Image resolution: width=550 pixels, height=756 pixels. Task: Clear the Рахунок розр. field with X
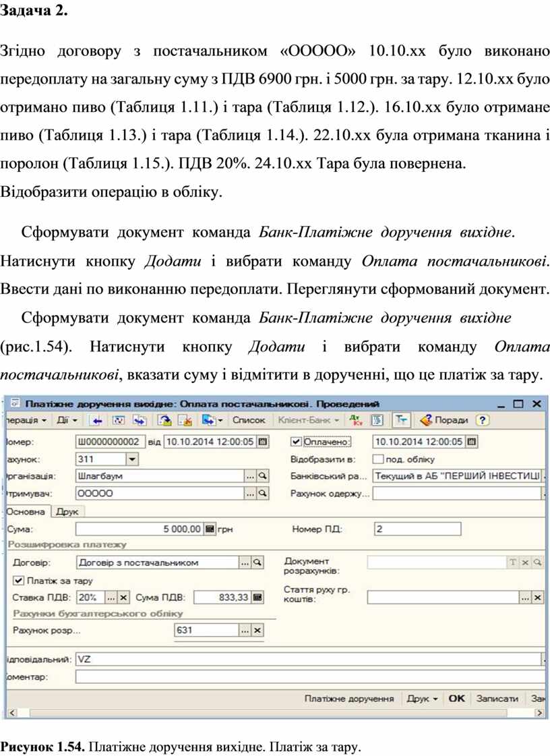258,630
